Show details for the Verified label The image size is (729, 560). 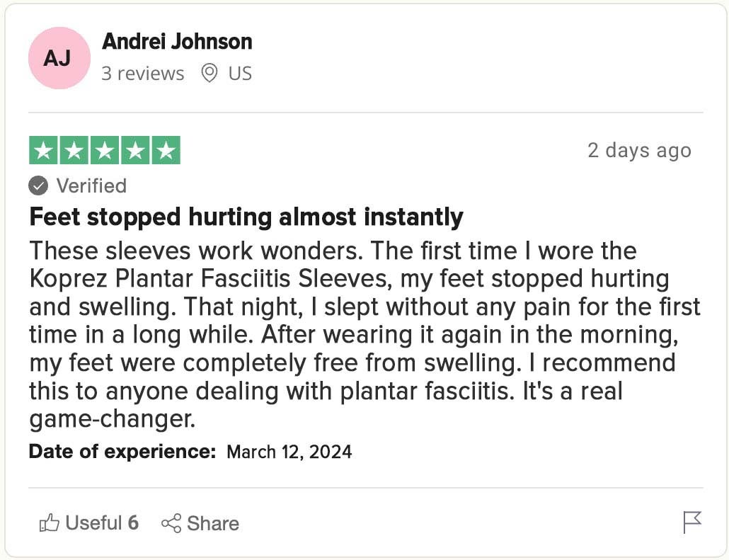[91, 185]
